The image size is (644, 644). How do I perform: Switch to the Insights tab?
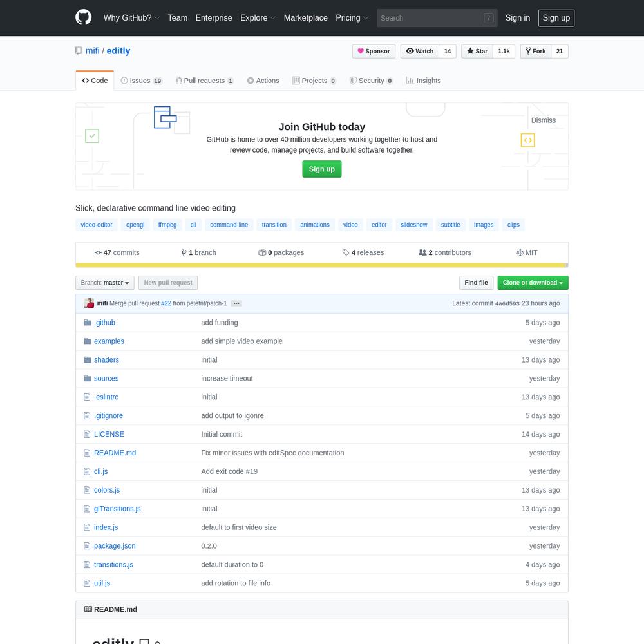(x=424, y=80)
